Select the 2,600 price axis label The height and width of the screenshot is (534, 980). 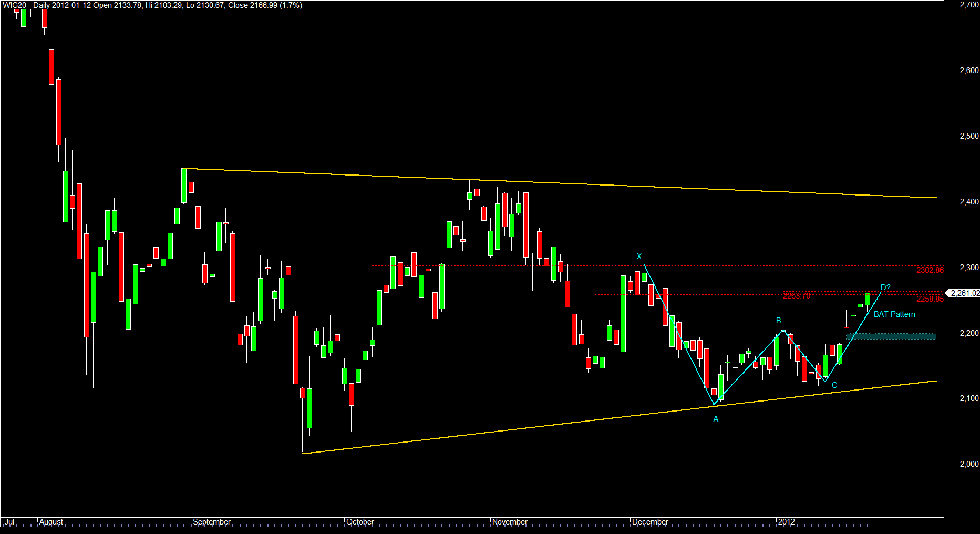969,70
